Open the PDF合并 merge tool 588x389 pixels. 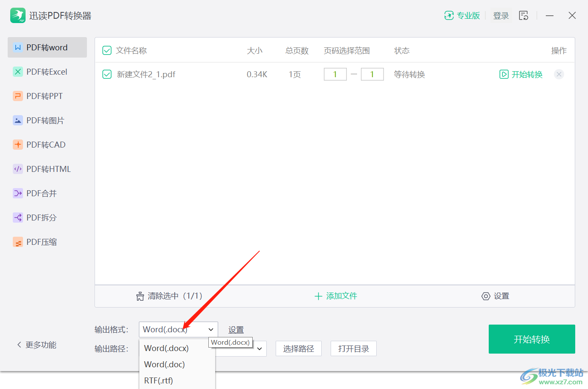click(47, 193)
